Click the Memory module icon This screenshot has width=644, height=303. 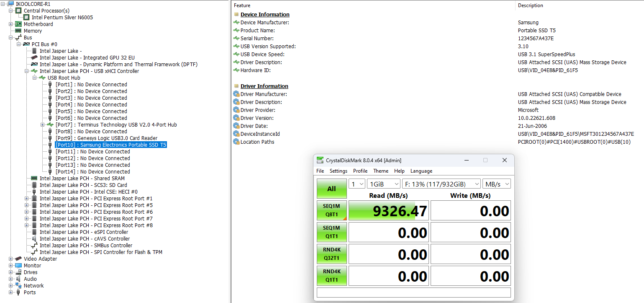tap(18, 31)
